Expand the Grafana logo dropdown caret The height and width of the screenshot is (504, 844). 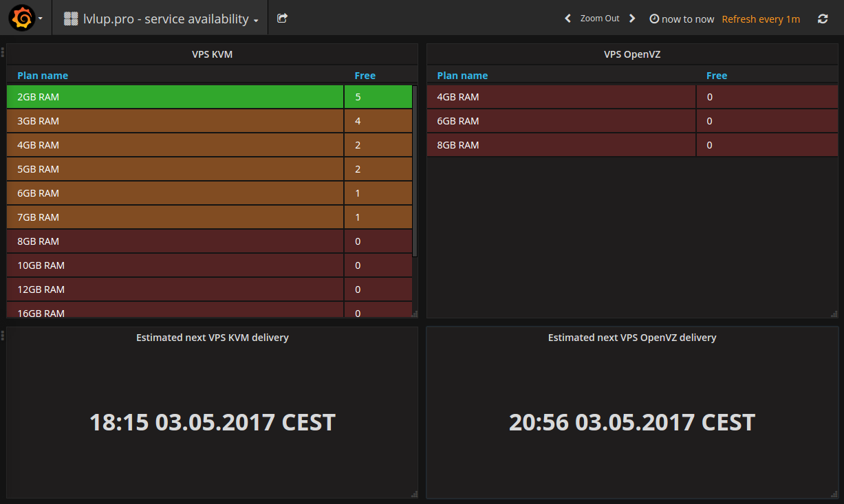point(41,19)
